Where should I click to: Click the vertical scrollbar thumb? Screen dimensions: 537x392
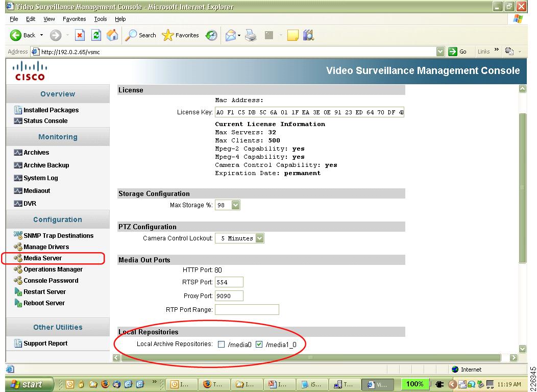coord(523,188)
